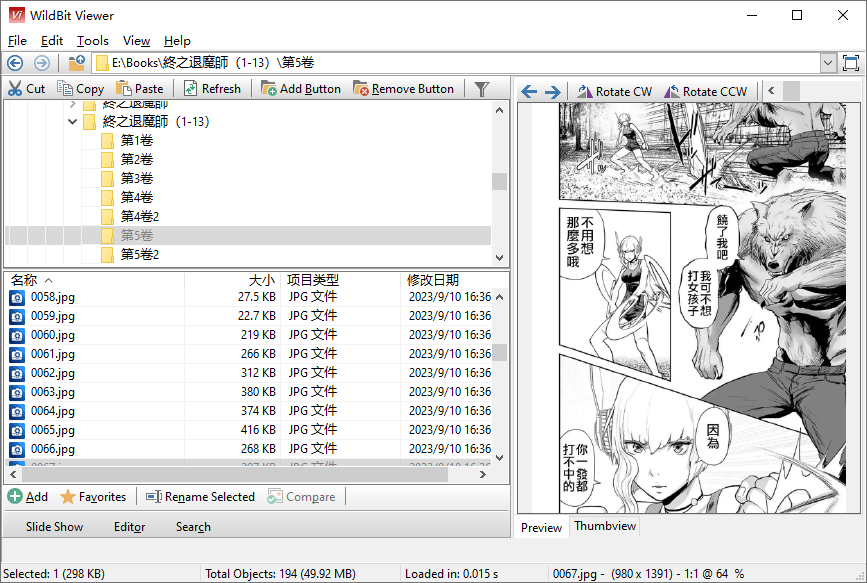Copy the selected file
Screen dimensions: 867x583
pos(81,89)
